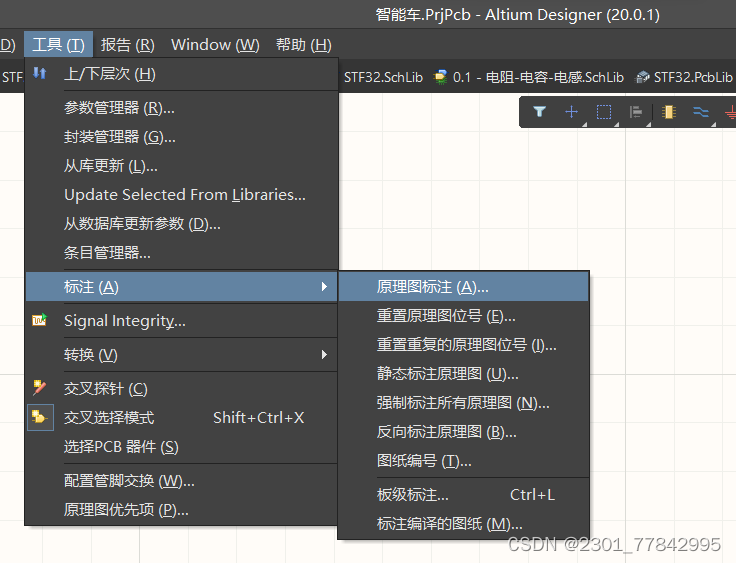Select the dashed rectangle selection tool

click(604, 112)
